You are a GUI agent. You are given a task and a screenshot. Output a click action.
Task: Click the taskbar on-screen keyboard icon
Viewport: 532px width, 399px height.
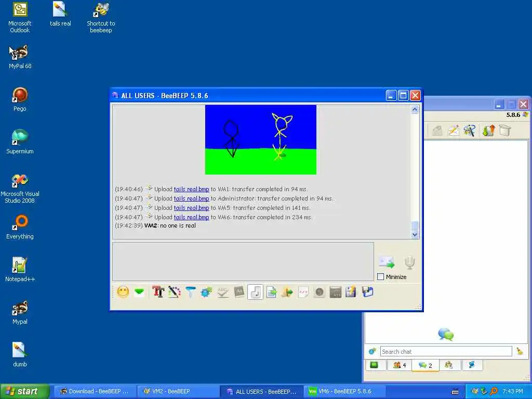coord(455,392)
